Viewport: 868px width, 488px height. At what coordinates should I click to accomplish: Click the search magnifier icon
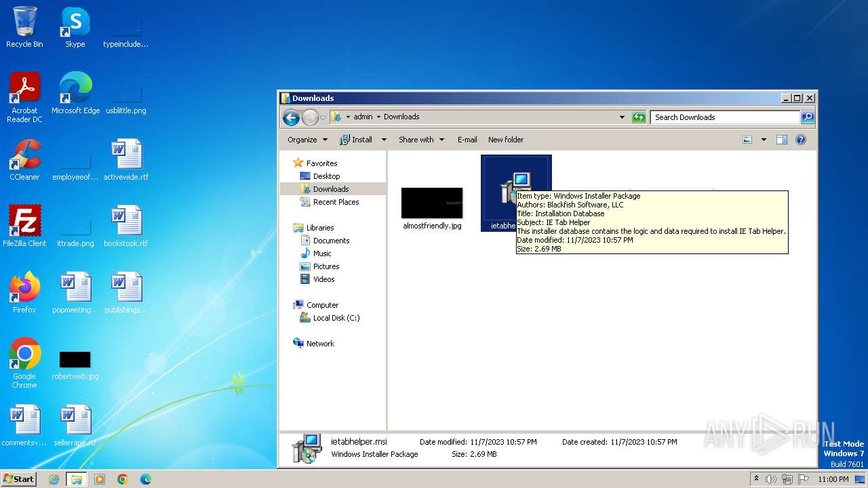click(x=807, y=117)
